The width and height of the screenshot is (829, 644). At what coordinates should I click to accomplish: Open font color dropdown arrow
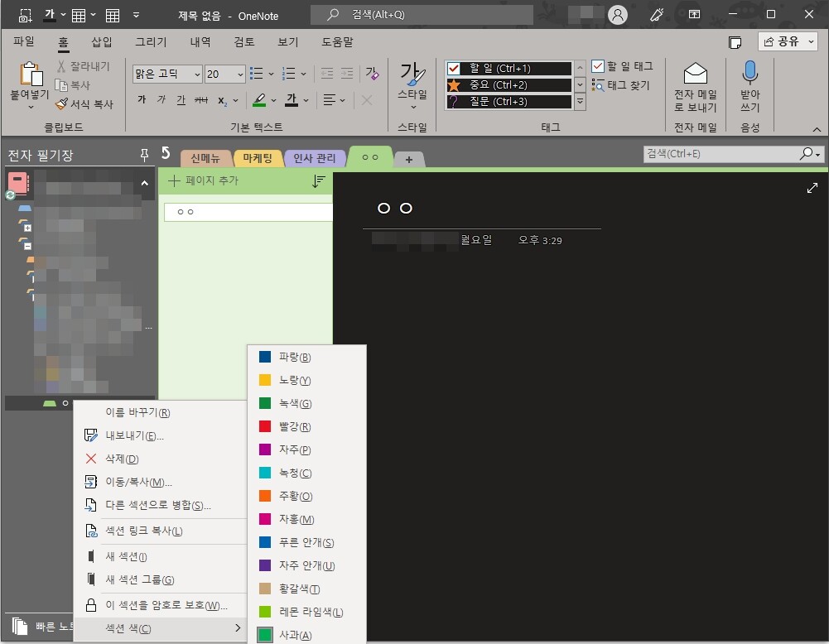coord(306,100)
